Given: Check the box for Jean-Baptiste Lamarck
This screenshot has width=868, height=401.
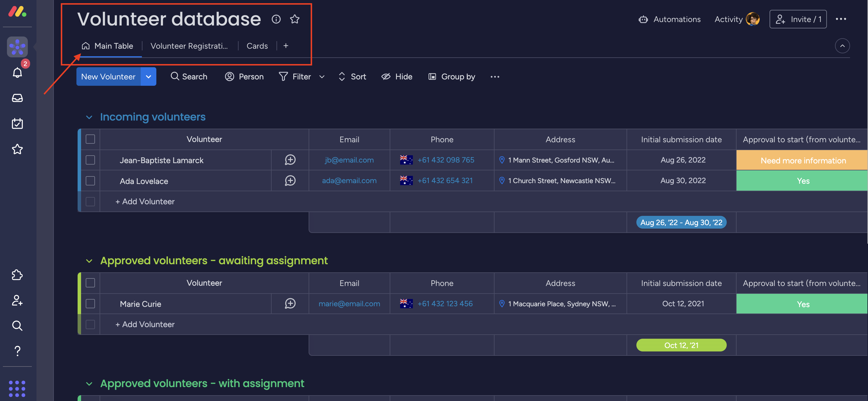Looking at the screenshot, I should pos(90,160).
